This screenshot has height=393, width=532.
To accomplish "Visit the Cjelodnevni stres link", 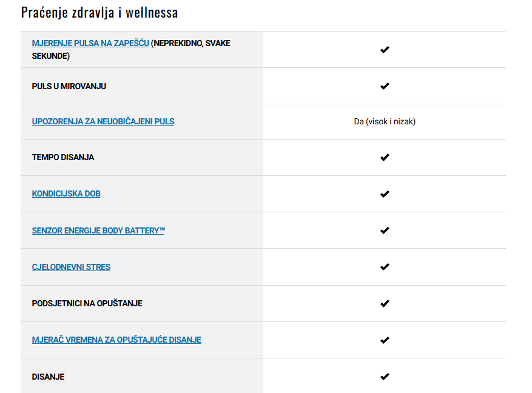I will 71,267.
